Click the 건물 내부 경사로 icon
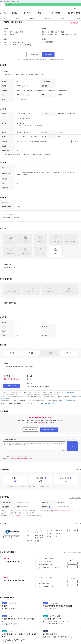Viewport: 81px width, 644px height. 69,290
